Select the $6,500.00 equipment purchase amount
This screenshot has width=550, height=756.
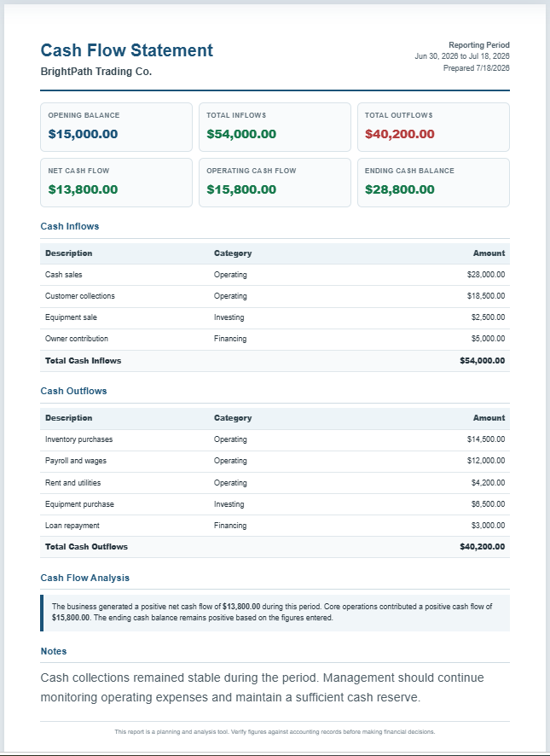[x=488, y=503]
